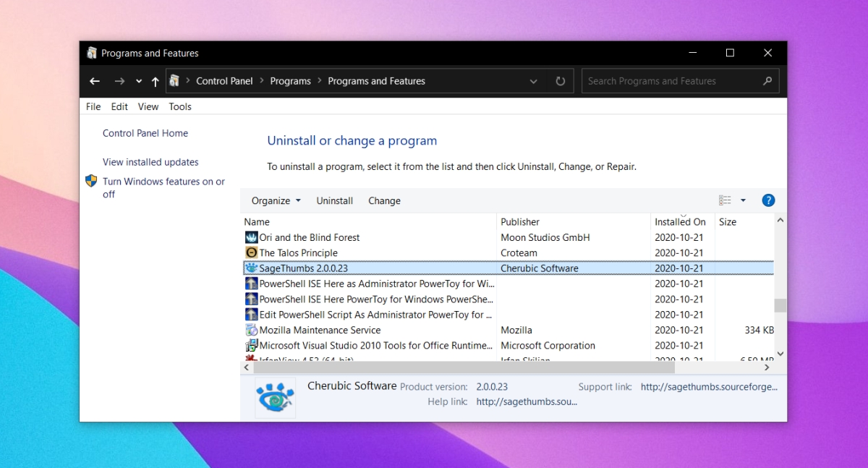Expand chevron after Programs breadcrumb

click(x=320, y=81)
